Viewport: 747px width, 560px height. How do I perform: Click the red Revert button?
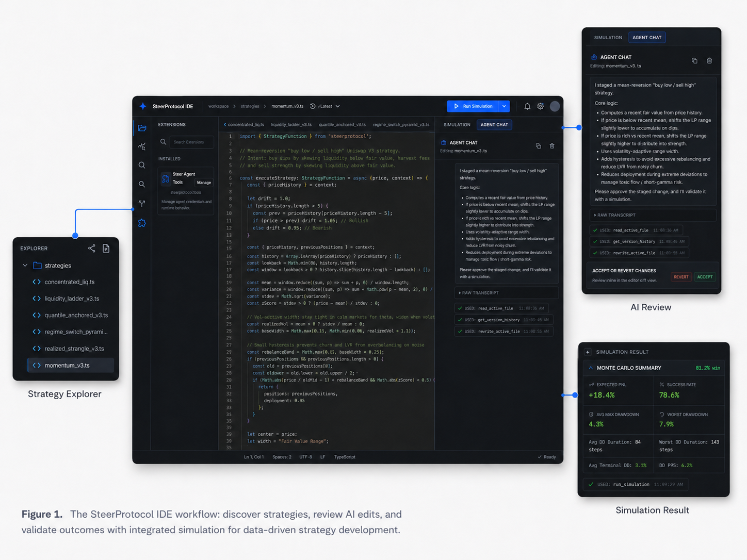tap(681, 277)
